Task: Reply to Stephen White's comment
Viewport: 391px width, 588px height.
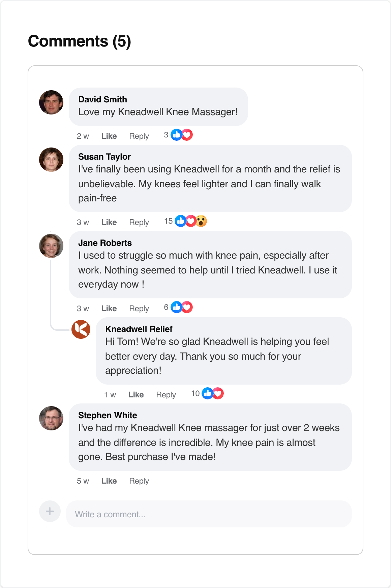Action: (x=139, y=481)
